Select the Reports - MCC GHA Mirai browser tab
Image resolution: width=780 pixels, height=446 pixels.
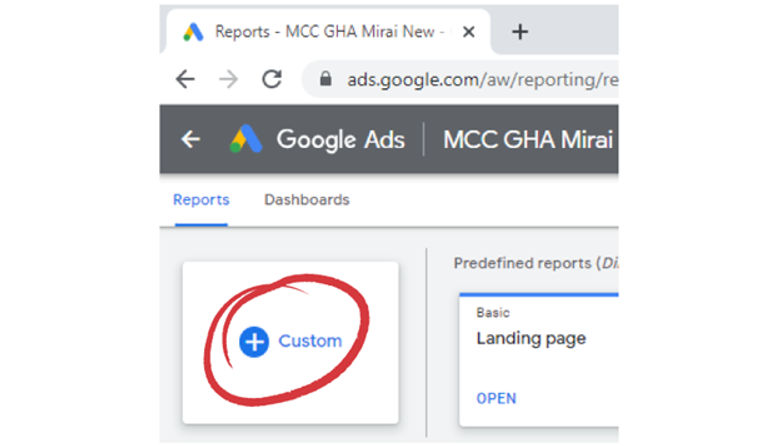328,32
